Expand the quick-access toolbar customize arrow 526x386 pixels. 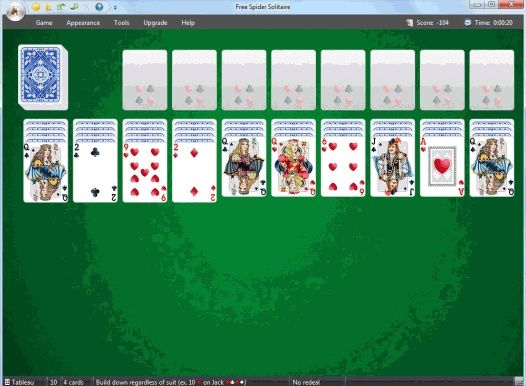(x=115, y=7)
